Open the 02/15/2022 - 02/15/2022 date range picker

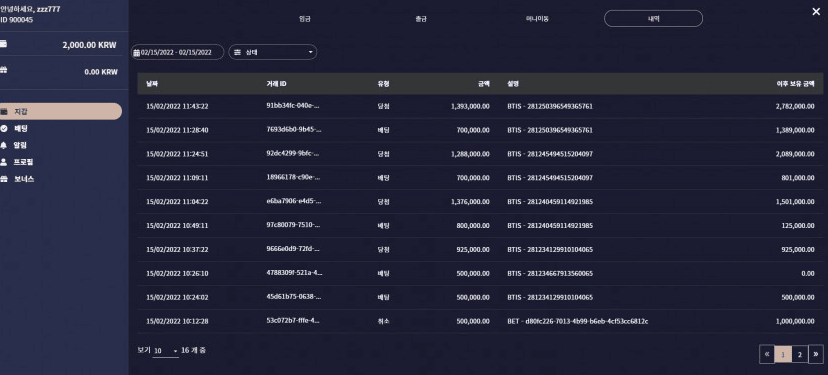(x=177, y=52)
